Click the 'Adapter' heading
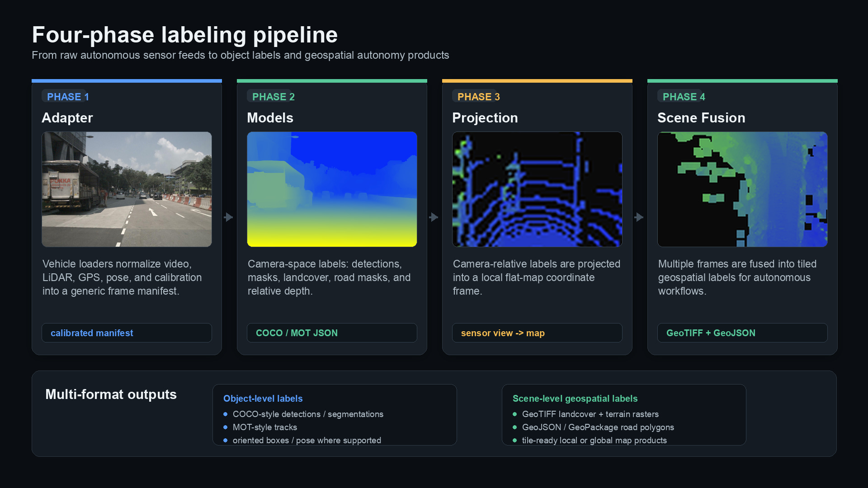The image size is (868, 488). pyautogui.click(x=67, y=118)
